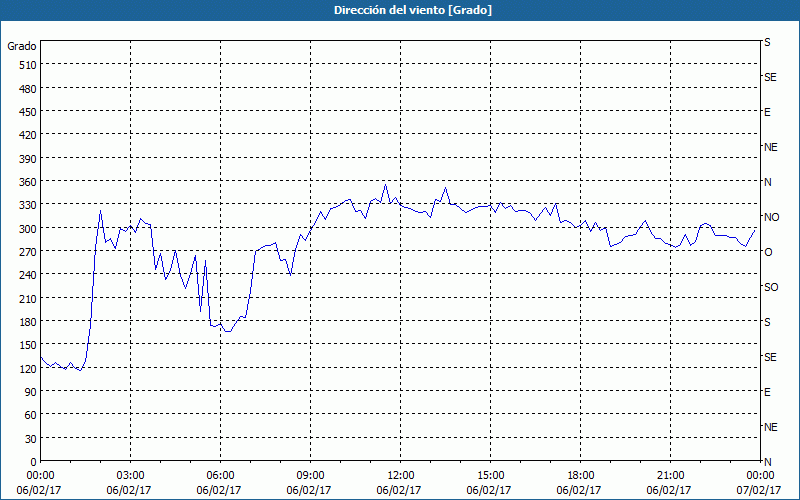Select the '15:00' time axis label
The width and height of the screenshot is (800, 500).
(x=490, y=476)
